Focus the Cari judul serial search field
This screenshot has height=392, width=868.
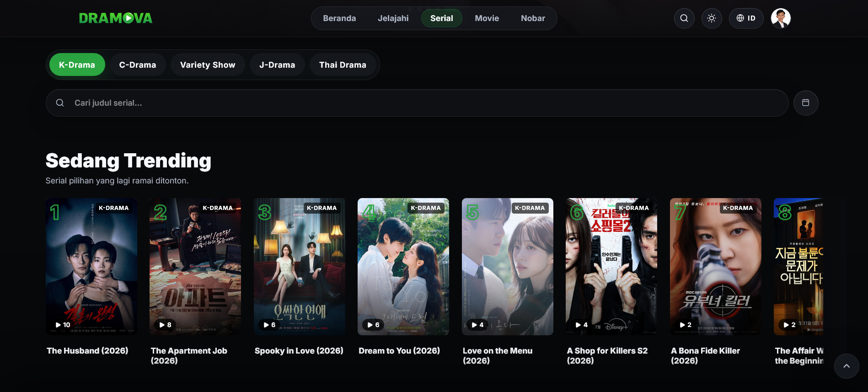[x=417, y=103]
